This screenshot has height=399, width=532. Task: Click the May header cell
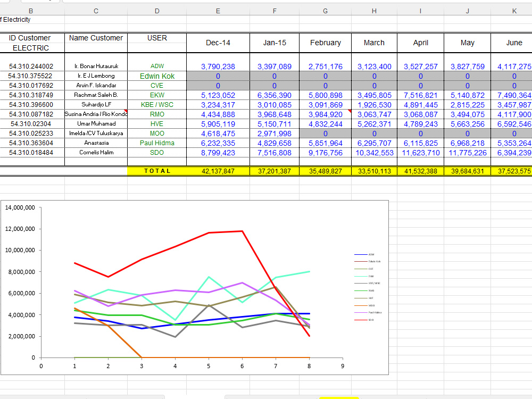(467, 43)
